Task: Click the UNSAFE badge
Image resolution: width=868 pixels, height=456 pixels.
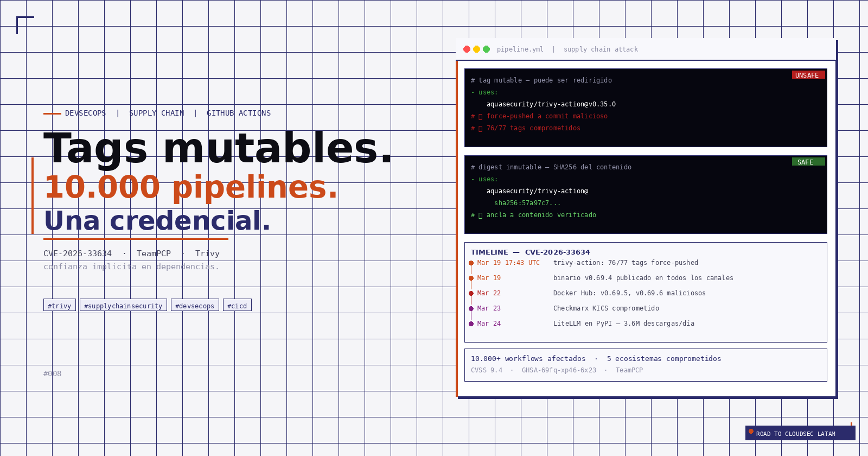Action: (808, 75)
